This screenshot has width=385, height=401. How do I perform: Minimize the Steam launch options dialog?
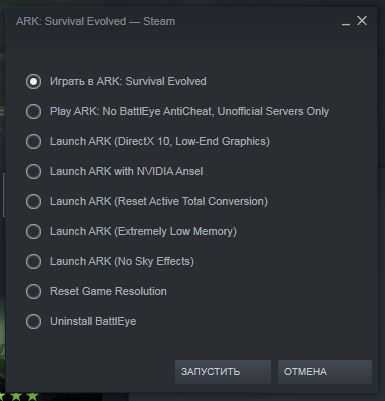[x=346, y=22]
